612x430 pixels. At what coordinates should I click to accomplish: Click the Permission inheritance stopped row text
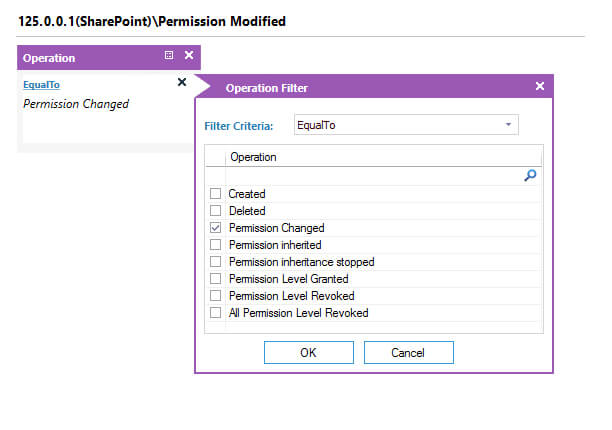click(301, 262)
